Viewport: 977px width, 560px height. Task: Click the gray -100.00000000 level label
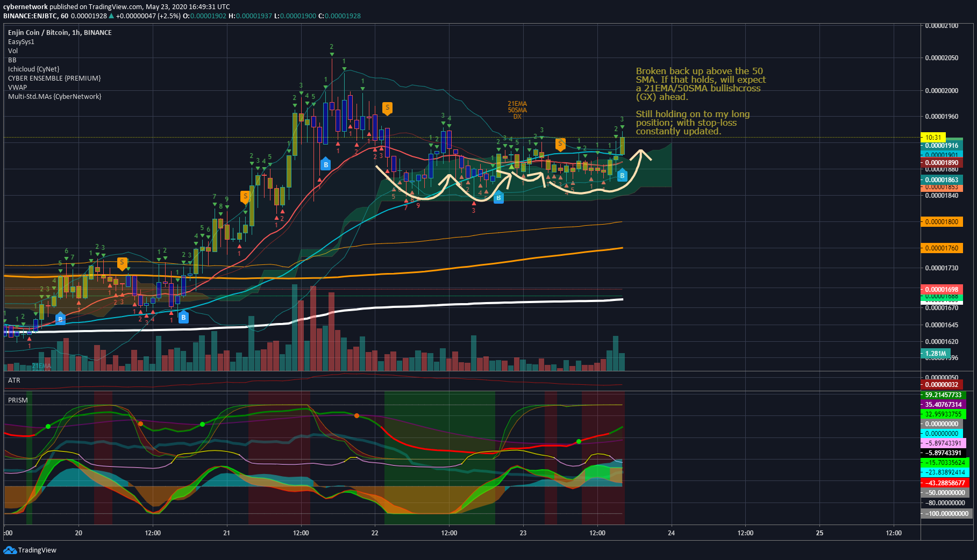point(946,514)
